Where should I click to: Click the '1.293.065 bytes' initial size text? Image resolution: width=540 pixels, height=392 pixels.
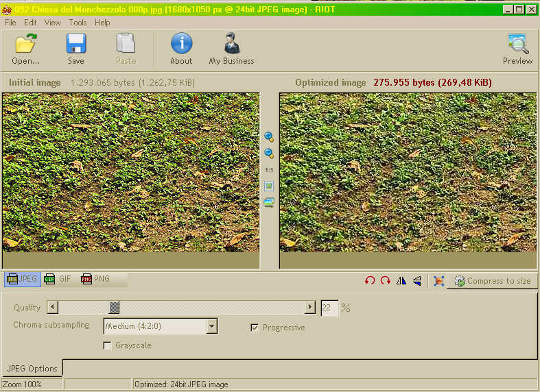pyautogui.click(x=103, y=82)
